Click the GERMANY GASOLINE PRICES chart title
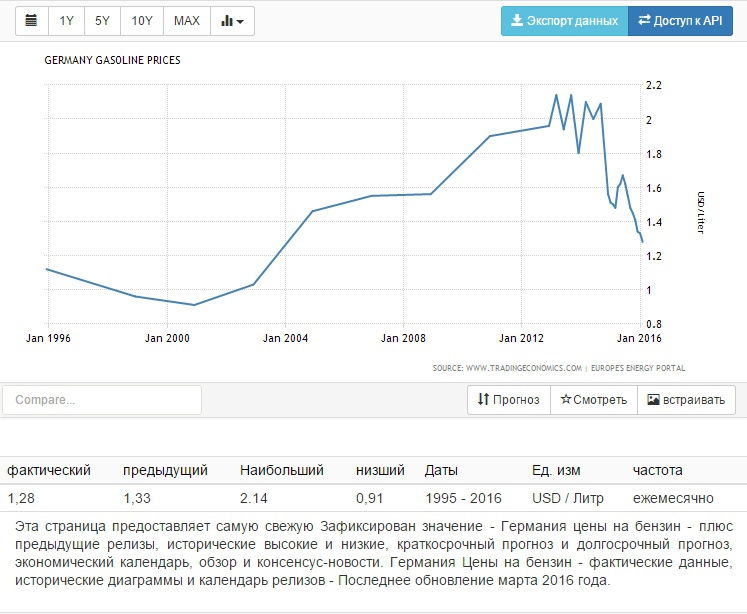 click(x=112, y=60)
